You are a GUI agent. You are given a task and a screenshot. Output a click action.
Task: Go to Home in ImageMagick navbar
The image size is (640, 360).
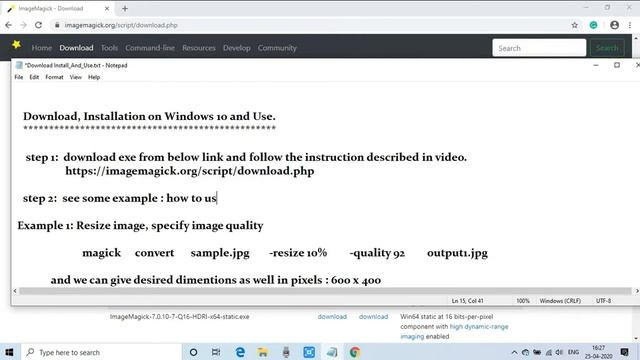[x=42, y=48]
